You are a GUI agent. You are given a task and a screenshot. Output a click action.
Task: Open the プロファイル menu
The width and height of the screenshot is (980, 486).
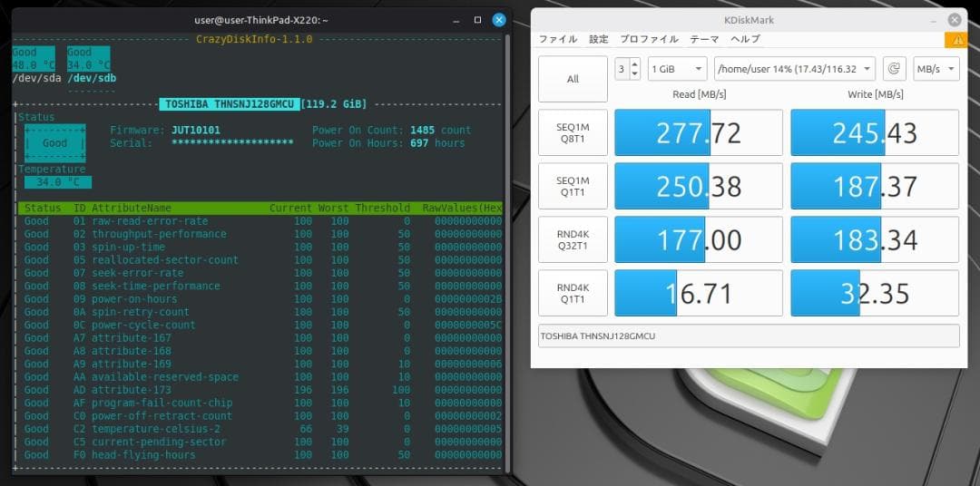tap(649, 40)
